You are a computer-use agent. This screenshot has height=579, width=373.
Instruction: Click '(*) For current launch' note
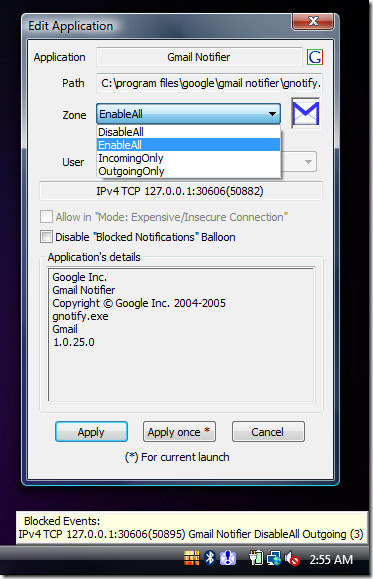coord(177,457)
